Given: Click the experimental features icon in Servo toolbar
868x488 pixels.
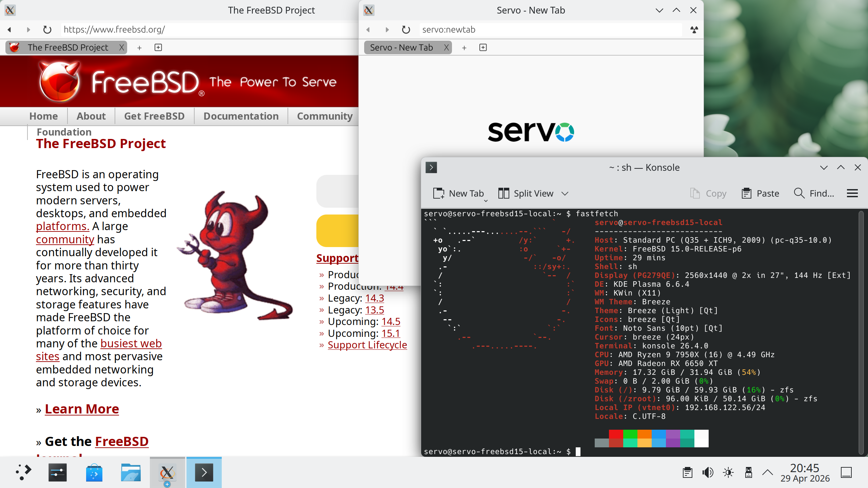Looking at the screenshot, I should coord(694,30).
